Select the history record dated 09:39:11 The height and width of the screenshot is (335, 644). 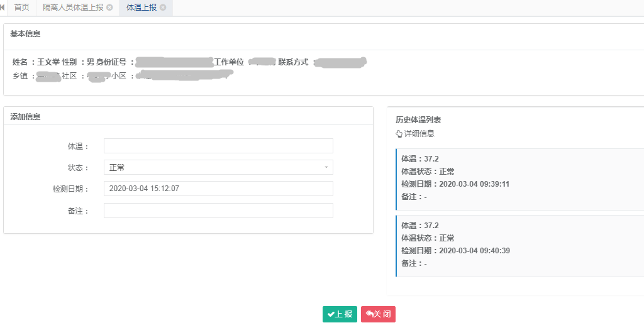(519, 178)
